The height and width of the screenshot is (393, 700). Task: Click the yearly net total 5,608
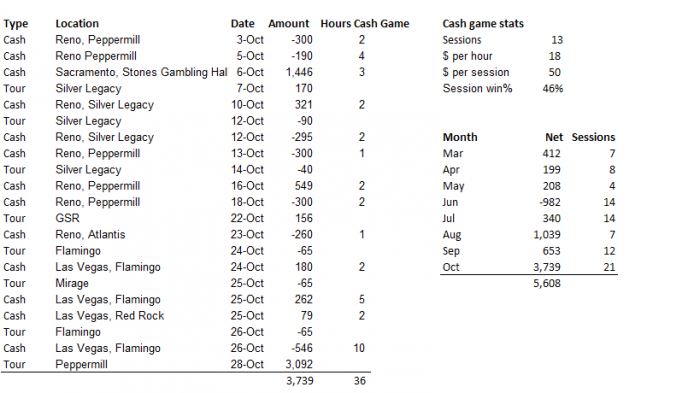click(547, 284)
